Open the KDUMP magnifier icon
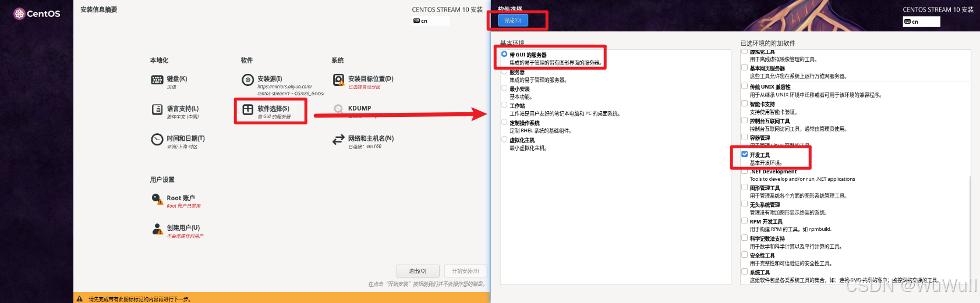This screenshot has height=303, width=980. [x=338, y=109]
